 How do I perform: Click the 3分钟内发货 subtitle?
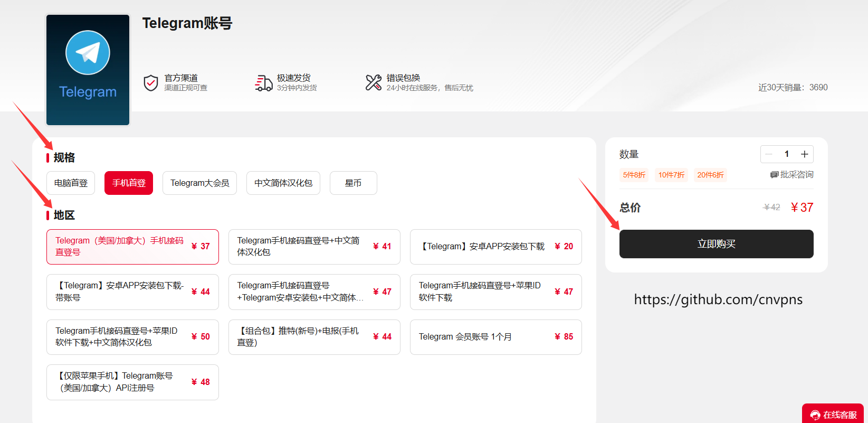(x=297, y=88)
